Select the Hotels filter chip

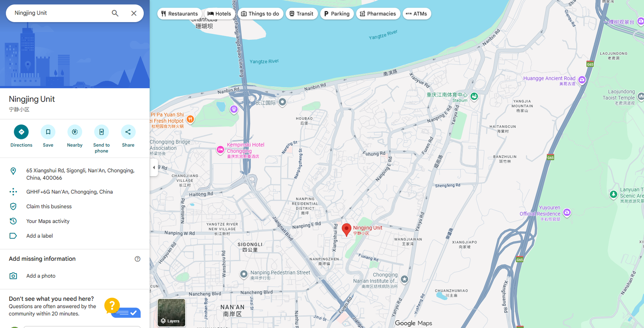point(219,14)
